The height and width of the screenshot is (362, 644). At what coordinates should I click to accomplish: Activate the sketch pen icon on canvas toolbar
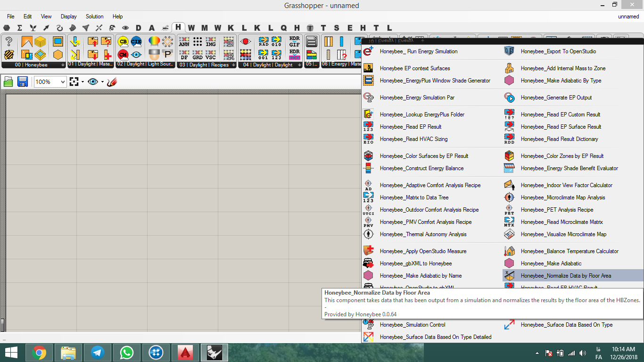point(112,82)
